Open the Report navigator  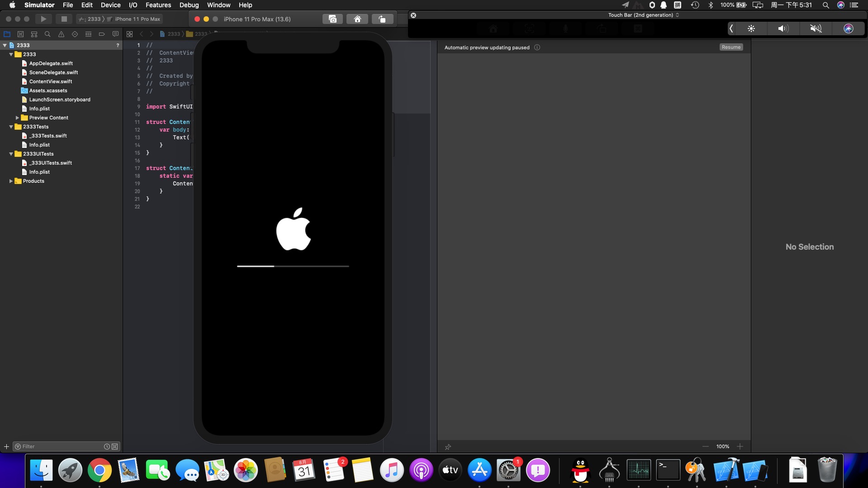pos(115,34)
